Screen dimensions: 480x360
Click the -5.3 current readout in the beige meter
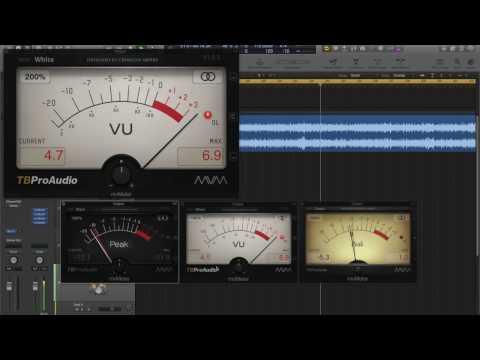tap(324, 257)
